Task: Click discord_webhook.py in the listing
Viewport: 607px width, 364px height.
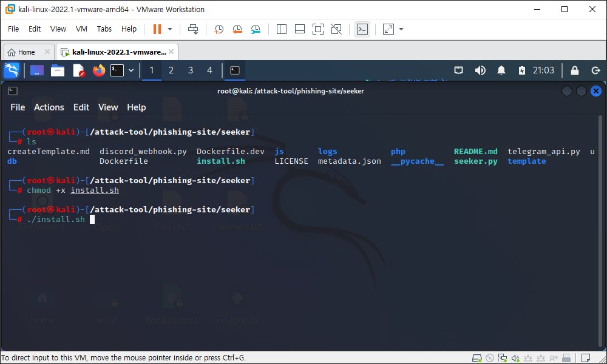Action: tap(143, 152)
